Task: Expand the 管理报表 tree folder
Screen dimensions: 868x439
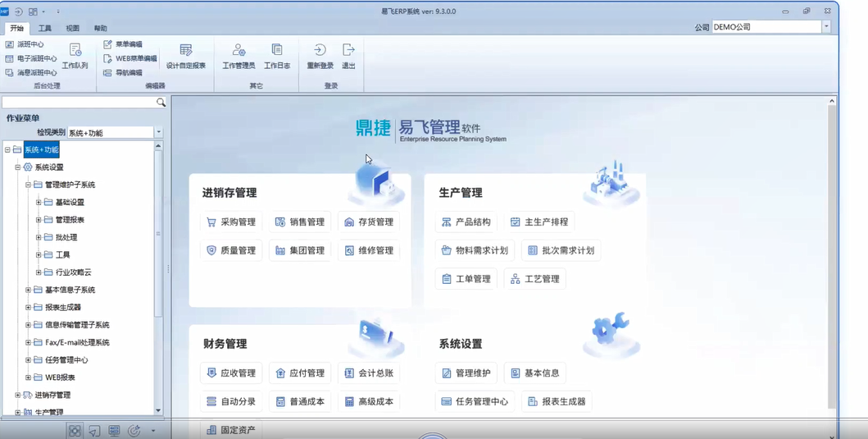Action: point(39,220)
